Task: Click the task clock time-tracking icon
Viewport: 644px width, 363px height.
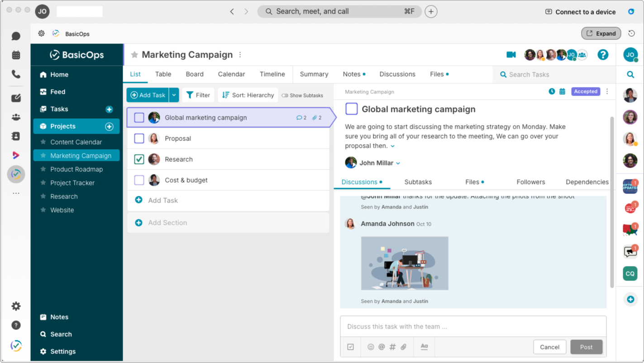Action: [x=552, y=92]
